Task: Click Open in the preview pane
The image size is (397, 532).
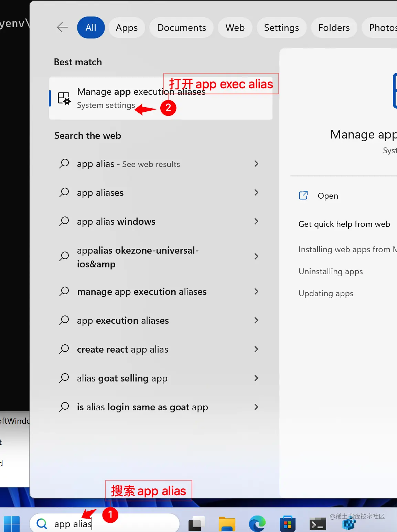Action: (x=328, y=196)
